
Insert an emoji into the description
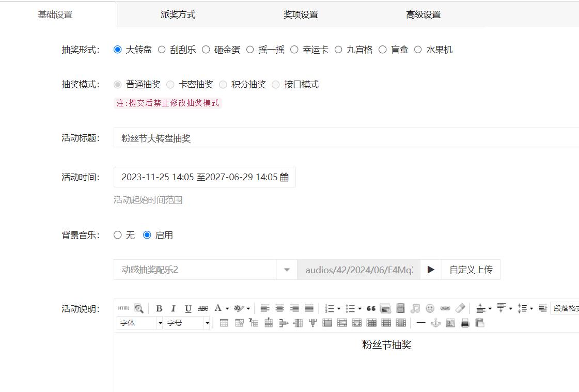[429, 308]
